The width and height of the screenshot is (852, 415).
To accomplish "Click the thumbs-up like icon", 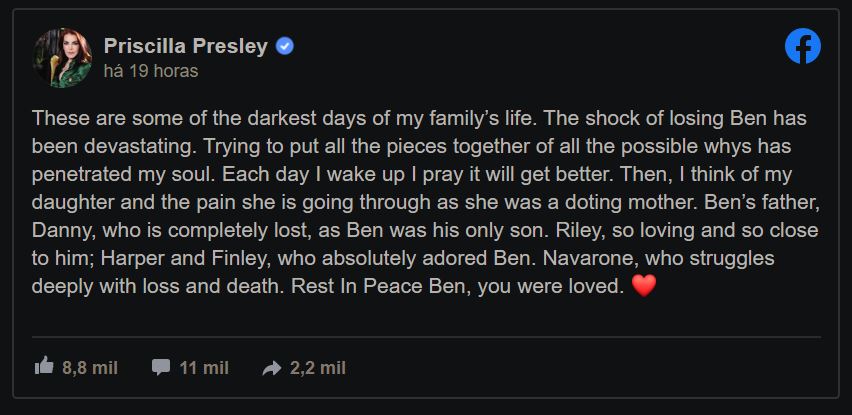I will pos(44,367).
